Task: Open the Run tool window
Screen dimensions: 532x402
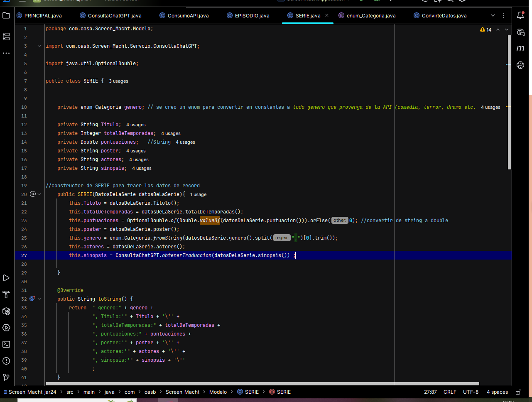Action: pos(6,278)
